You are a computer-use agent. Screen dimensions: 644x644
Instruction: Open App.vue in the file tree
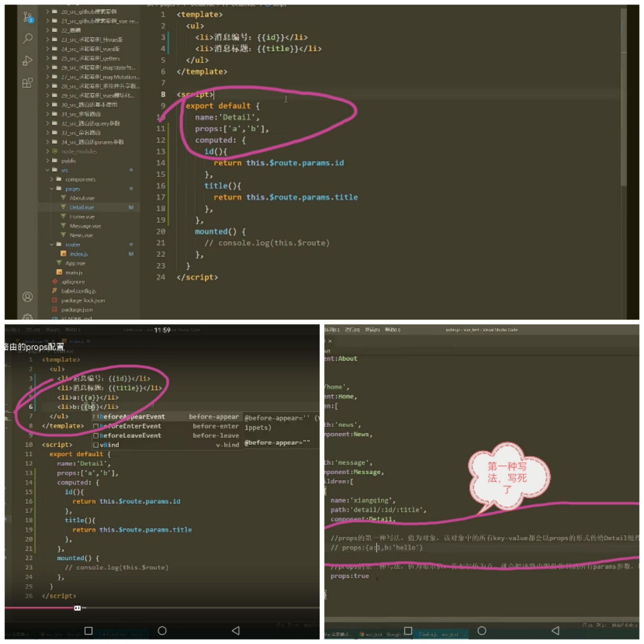click(75, 263)
